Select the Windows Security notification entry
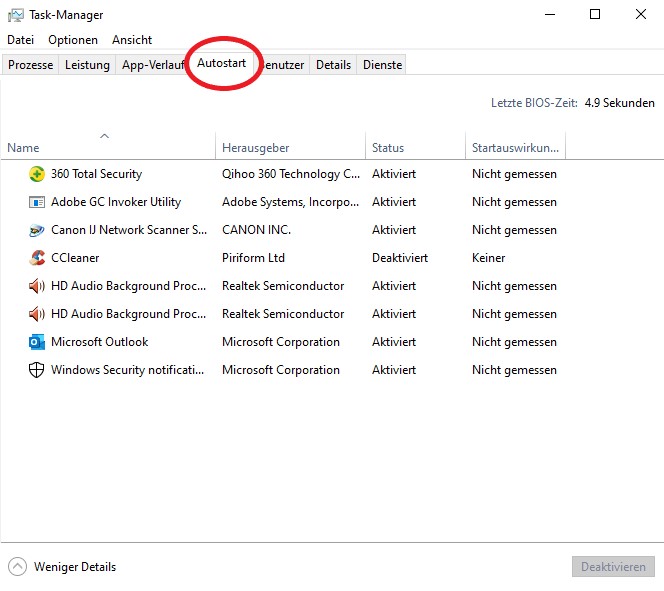The height and width of the screenshot is (591, 664). click(127, 370)
